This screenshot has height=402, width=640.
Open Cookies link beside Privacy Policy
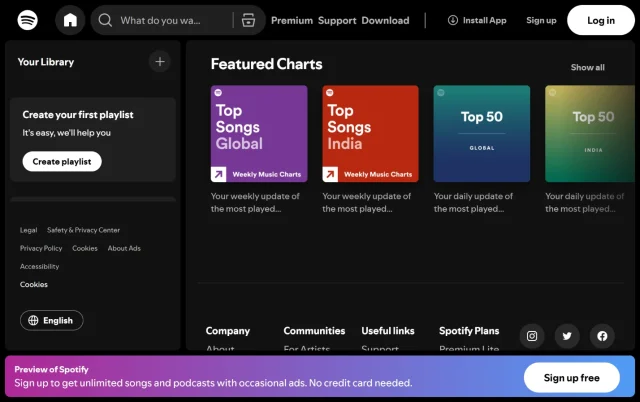coord(85,248)
